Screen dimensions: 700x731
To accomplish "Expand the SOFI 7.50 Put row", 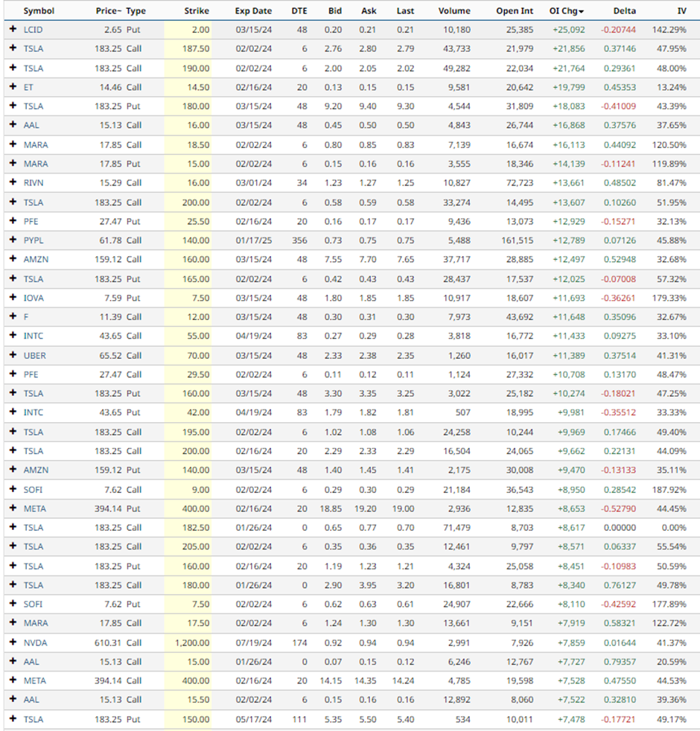I will [x=13, y=604].
